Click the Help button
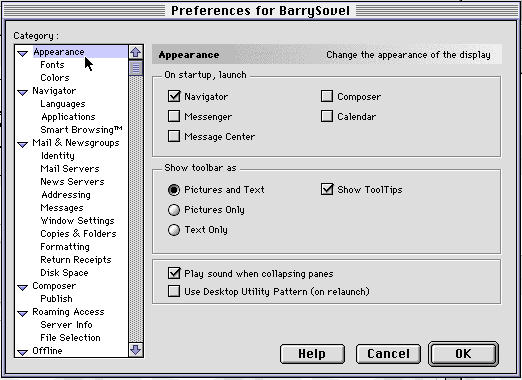522x380 pixels. (312, 354)
